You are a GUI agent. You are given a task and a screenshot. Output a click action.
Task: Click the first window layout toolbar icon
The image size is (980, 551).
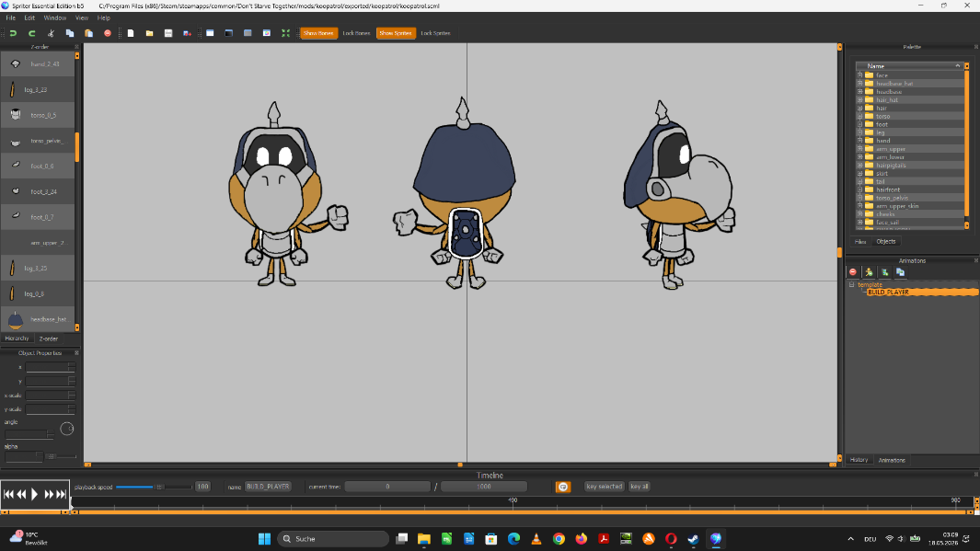coord(210,33)
